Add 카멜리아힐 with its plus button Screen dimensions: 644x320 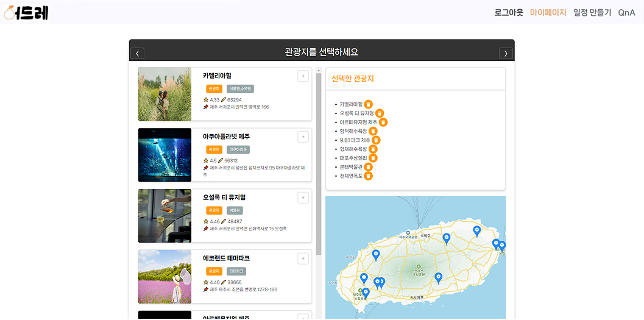point(303,76)
